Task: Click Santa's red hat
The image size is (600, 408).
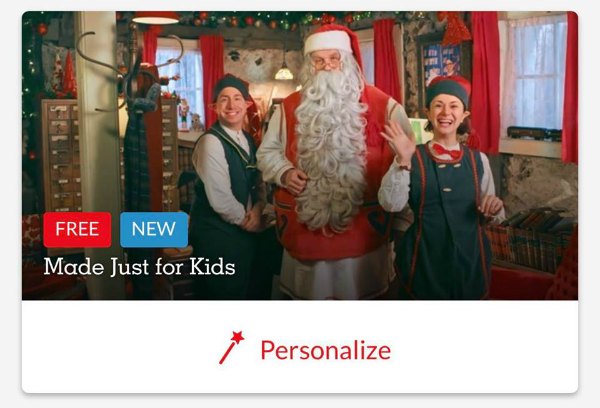Action: click(332, 40)
